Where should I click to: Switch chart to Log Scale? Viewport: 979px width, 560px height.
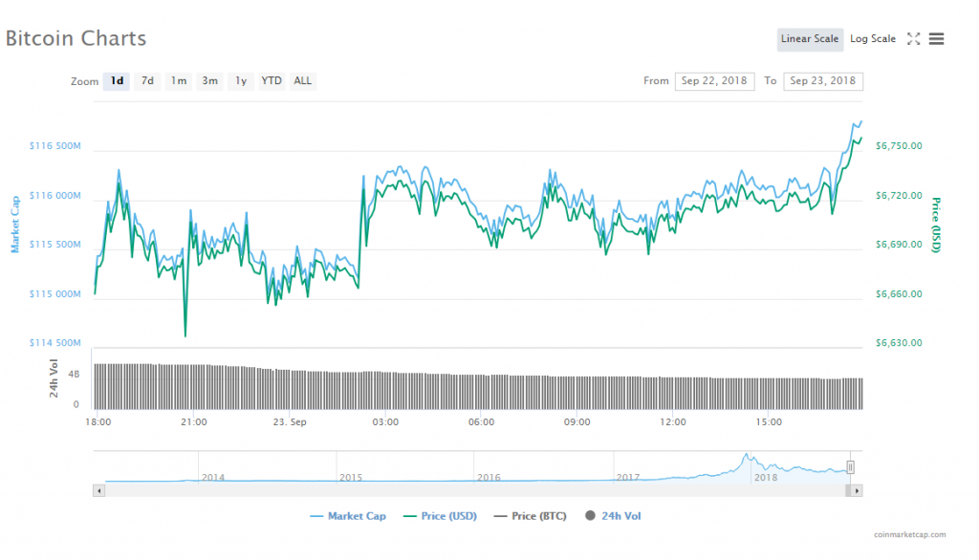pyautogui.click(x=872, y=39)
